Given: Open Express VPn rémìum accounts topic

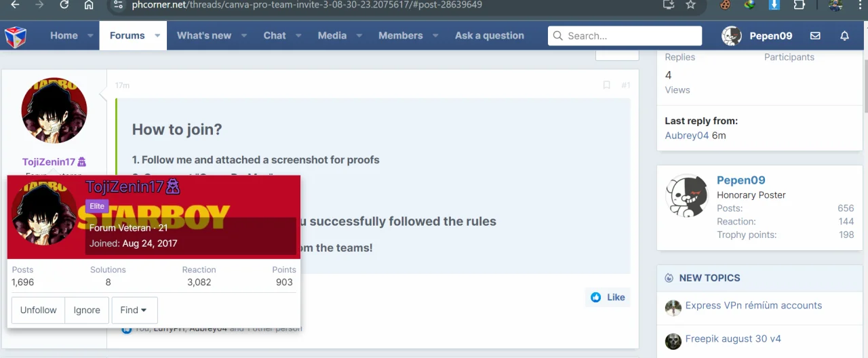Looking at the screenshot, I should point(753,306).
